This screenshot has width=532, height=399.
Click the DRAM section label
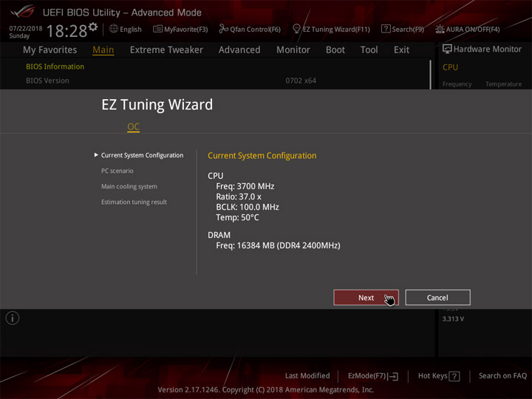[219, 235]
